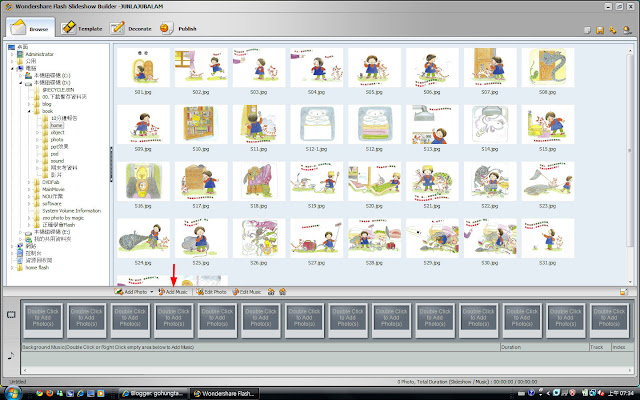Click the filmstrip icon beside the storyboard
640x400 pixels.
coord(11,315)
